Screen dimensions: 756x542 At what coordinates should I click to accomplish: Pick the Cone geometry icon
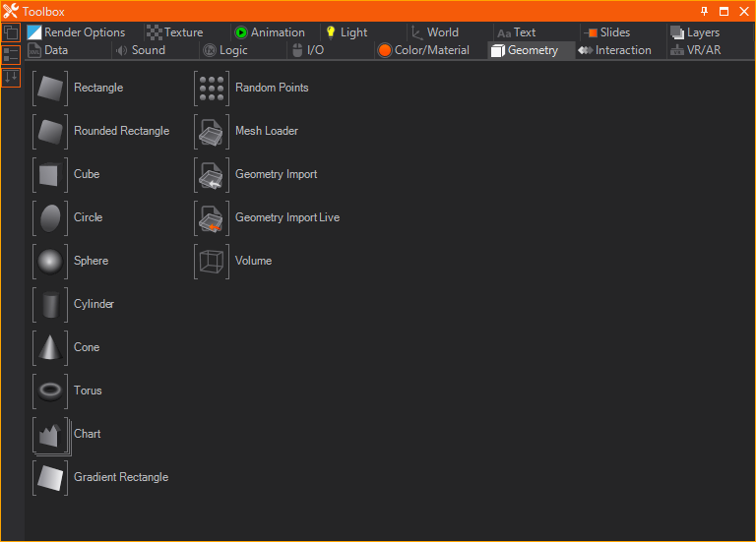pyautogui.click(x=49, y=347)
